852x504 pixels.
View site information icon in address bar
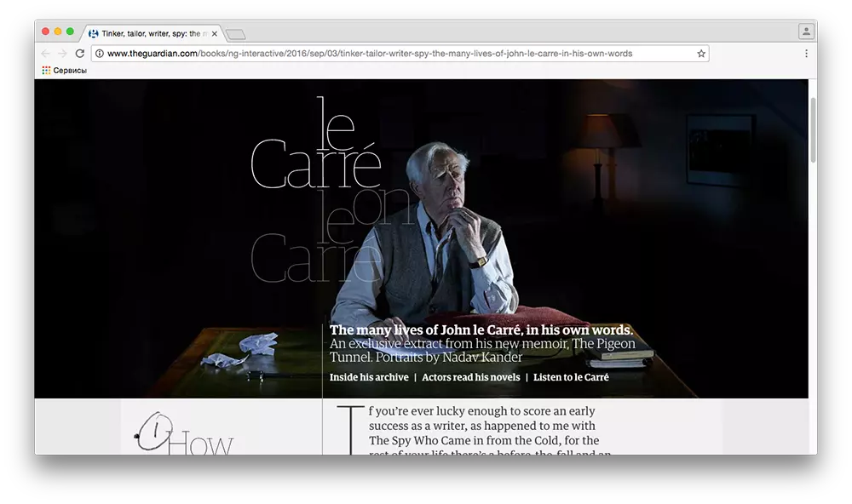(x=99, y=54)
